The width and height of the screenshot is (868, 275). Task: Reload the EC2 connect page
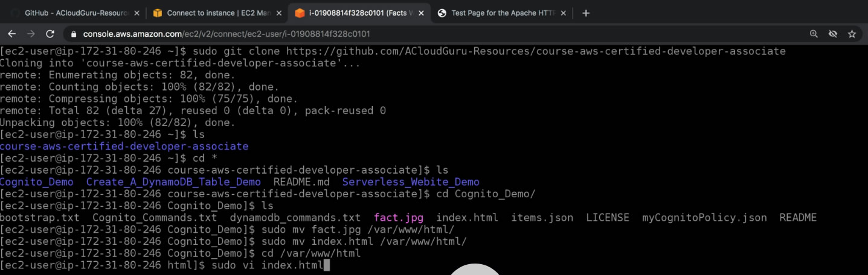(50, 34)
